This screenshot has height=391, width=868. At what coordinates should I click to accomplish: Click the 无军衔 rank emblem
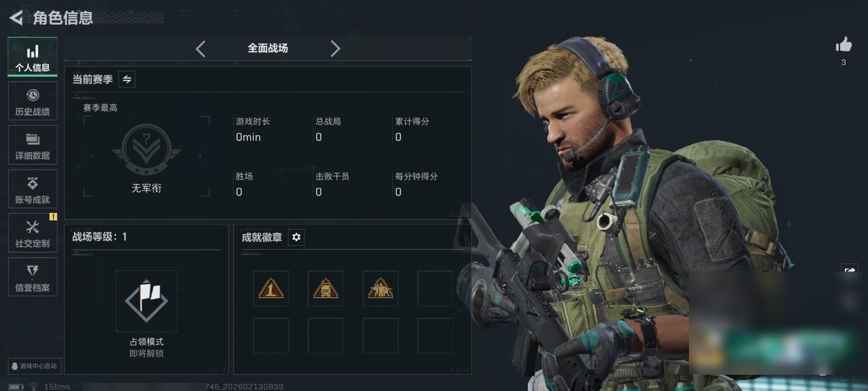(x=146, y=150)
